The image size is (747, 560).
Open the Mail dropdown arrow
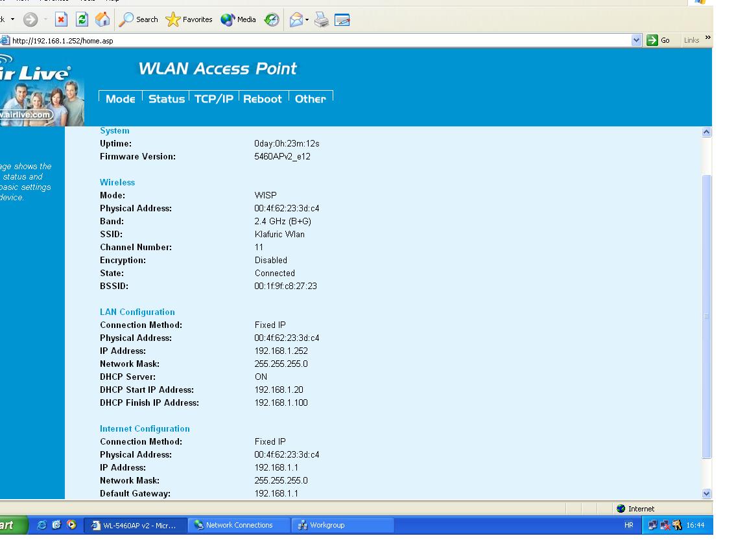tap(307, 20)
